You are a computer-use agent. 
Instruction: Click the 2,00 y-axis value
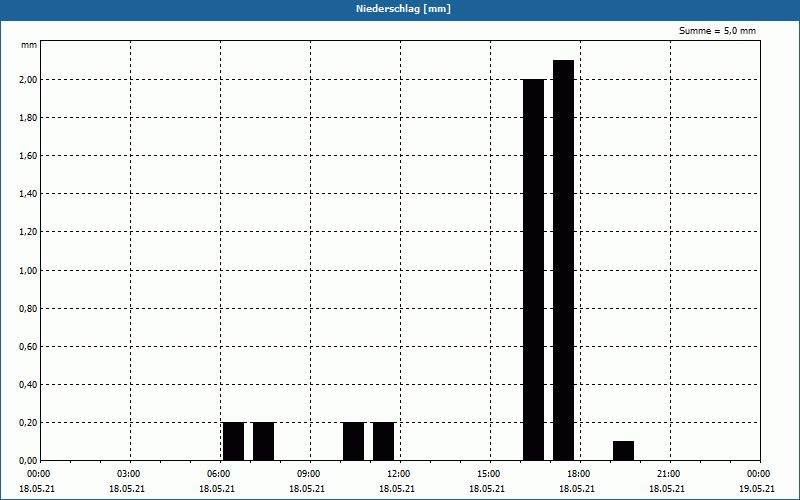[x=28, y=80]
